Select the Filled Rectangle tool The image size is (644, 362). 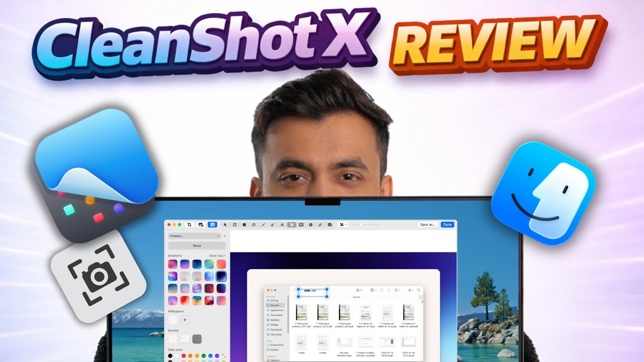click(x=244, y=224)
